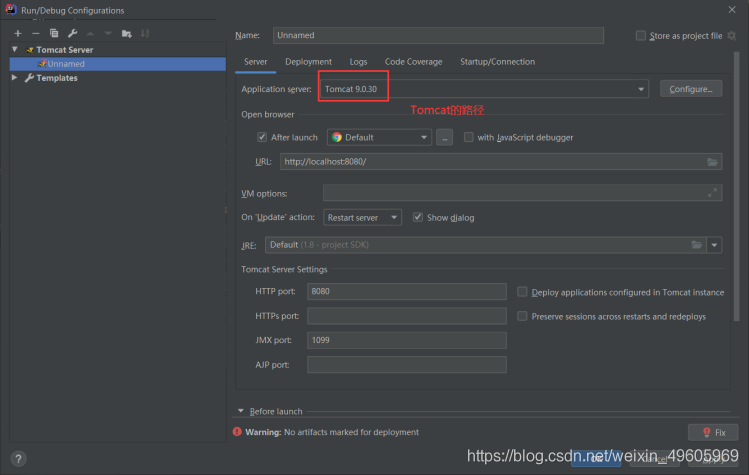Viewport: 749px width, 475px height.
Task: Sort configurations alphabetically
Action: 145,33
